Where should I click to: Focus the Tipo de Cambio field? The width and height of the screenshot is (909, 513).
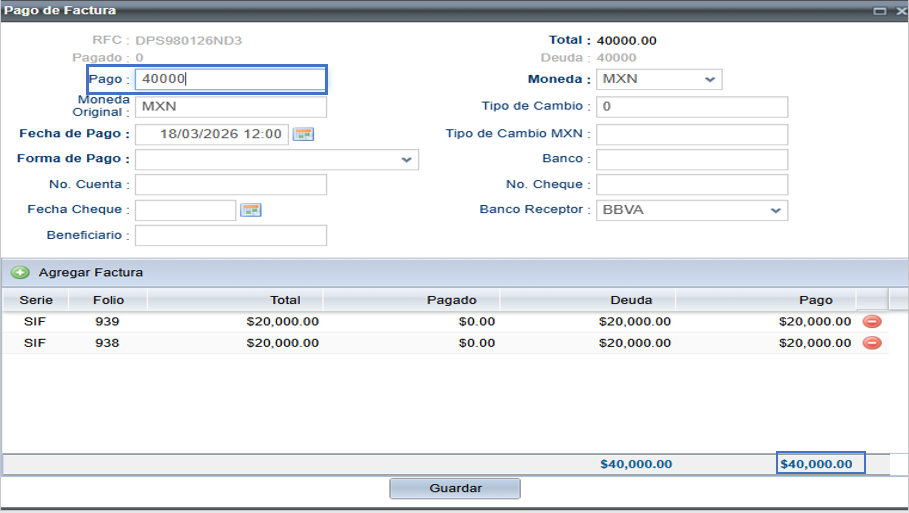[691, 107]
